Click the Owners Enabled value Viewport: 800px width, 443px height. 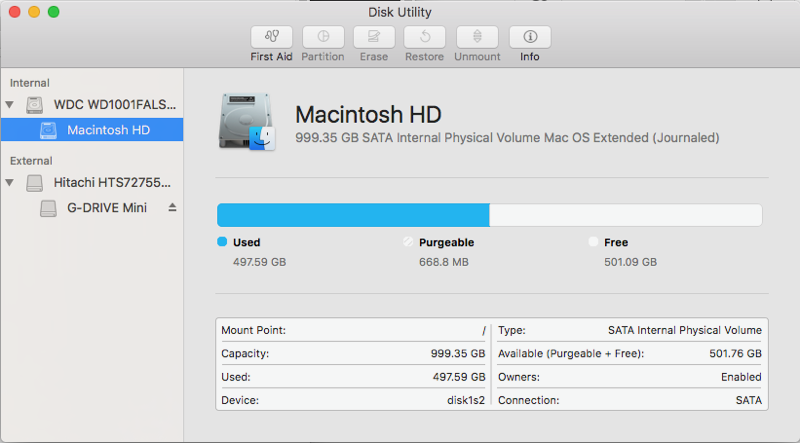coord(741,377)
